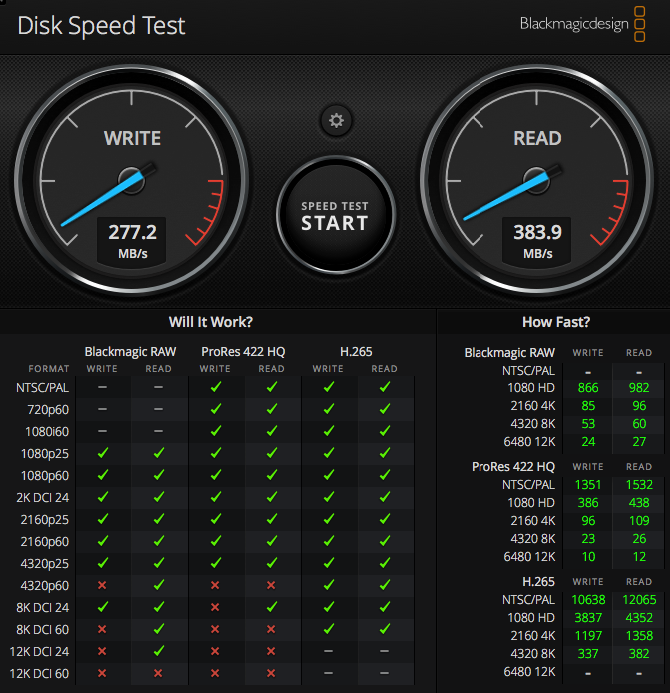Select Blackmagic RAW 1080 HD read value 982
The width and height of the screenshot is (670, 693).
[x=639, y=388]
